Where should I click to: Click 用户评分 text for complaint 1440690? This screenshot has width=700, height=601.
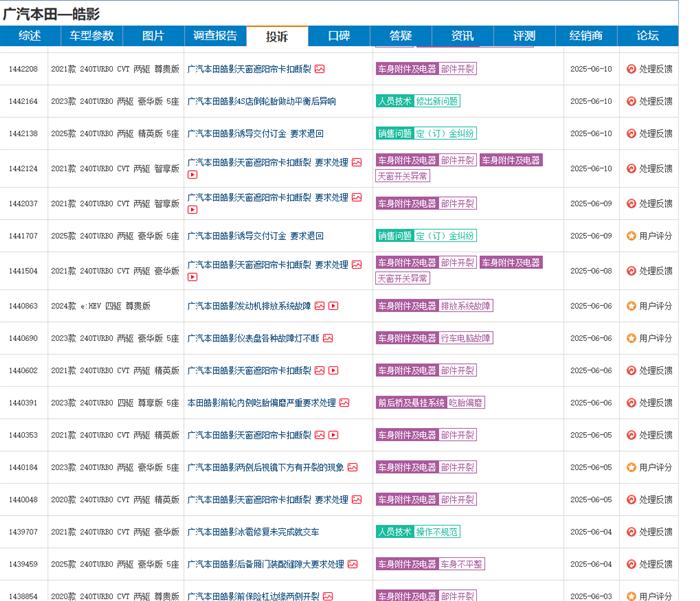(656, 338)
